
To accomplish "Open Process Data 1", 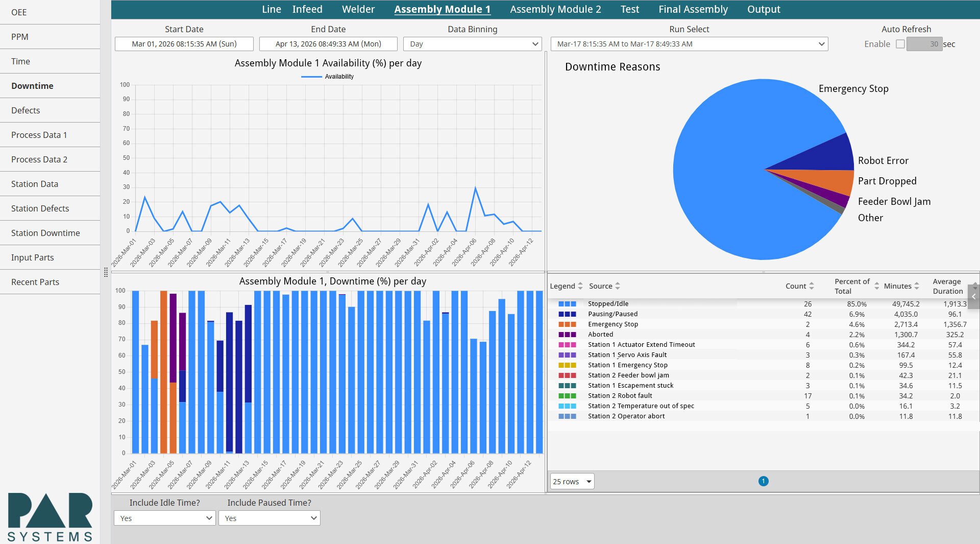I will point(50,135).
